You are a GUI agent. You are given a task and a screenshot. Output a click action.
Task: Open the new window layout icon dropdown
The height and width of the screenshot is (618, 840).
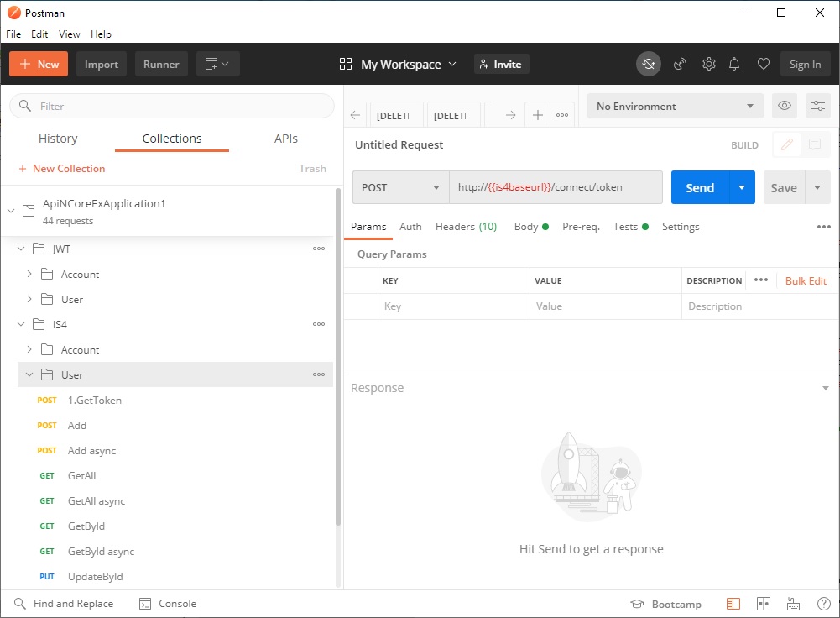pos(217,65)
